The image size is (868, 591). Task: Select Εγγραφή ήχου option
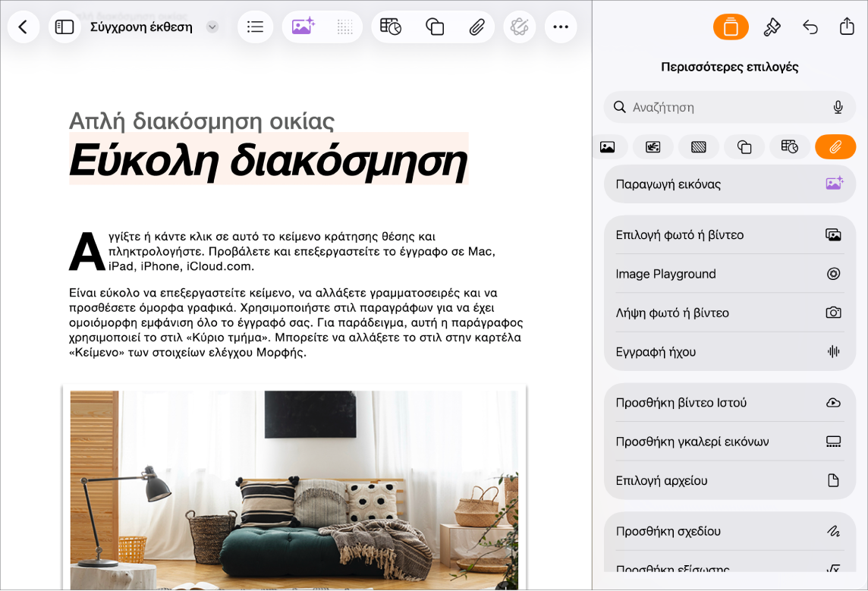click(x=730, y=351)
